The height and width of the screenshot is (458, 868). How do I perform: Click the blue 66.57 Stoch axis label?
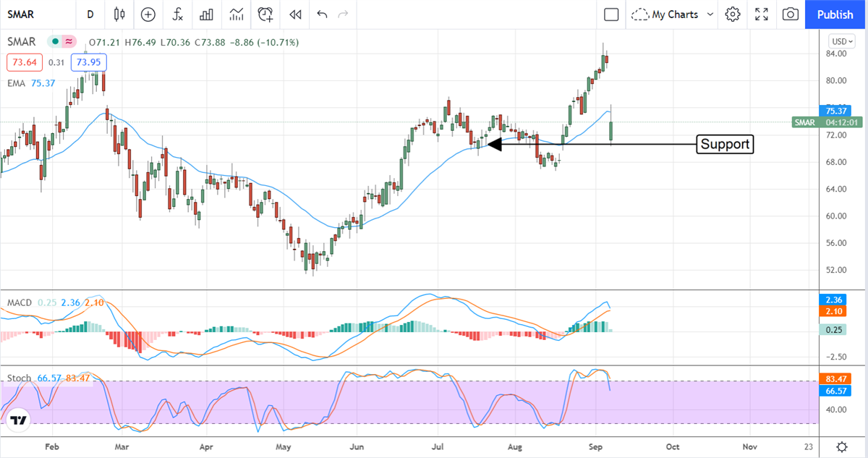coord(835,390)
